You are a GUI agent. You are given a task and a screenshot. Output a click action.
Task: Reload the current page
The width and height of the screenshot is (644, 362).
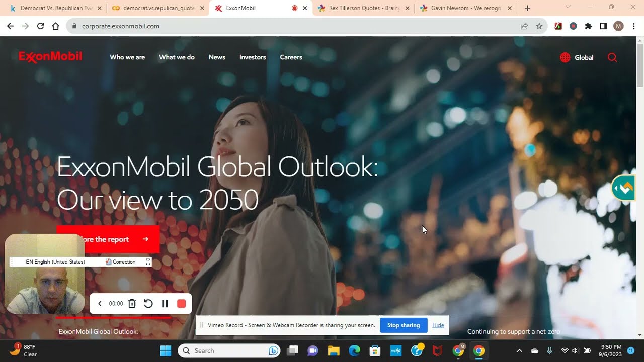(40, 26)
